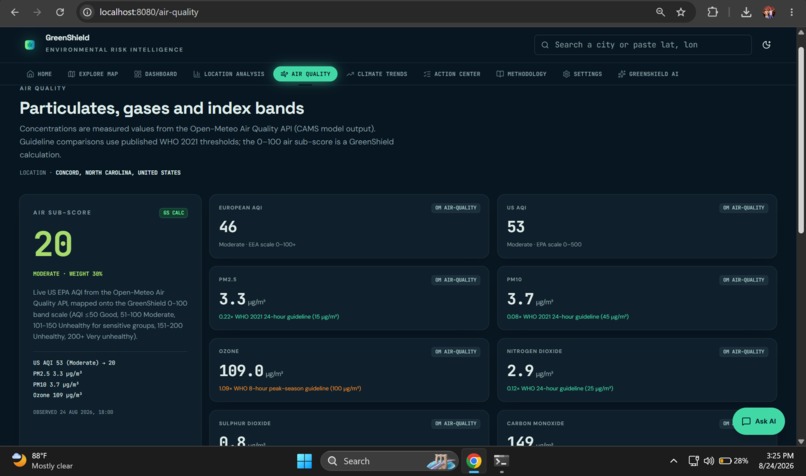
Task: Open the browser downloads icon
Action: point(746,12)
